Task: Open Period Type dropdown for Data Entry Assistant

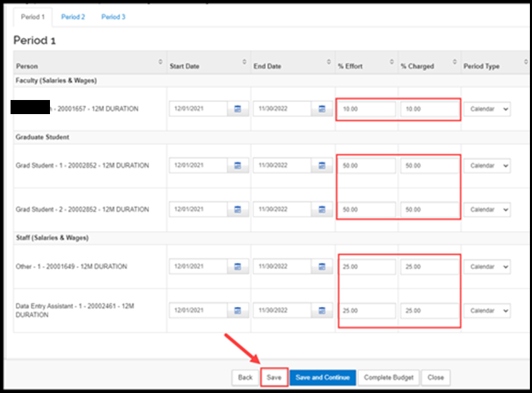Action: (487, 311)
